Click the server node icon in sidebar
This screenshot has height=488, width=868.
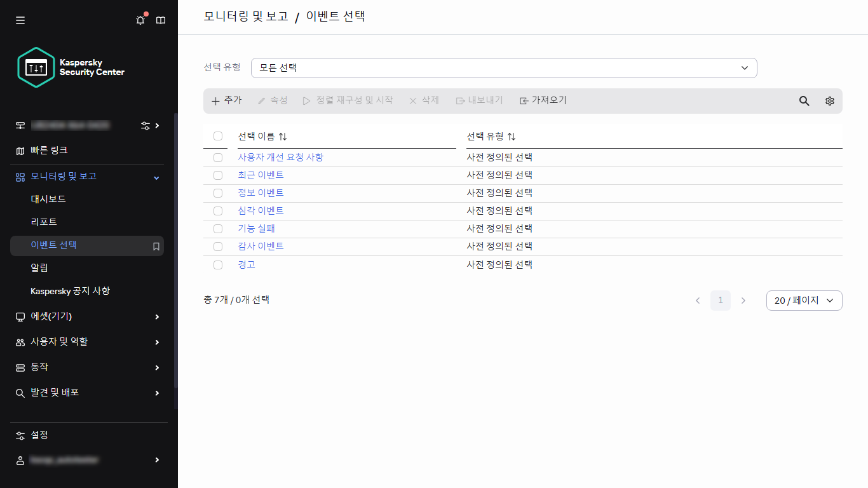tap(20, 125)
